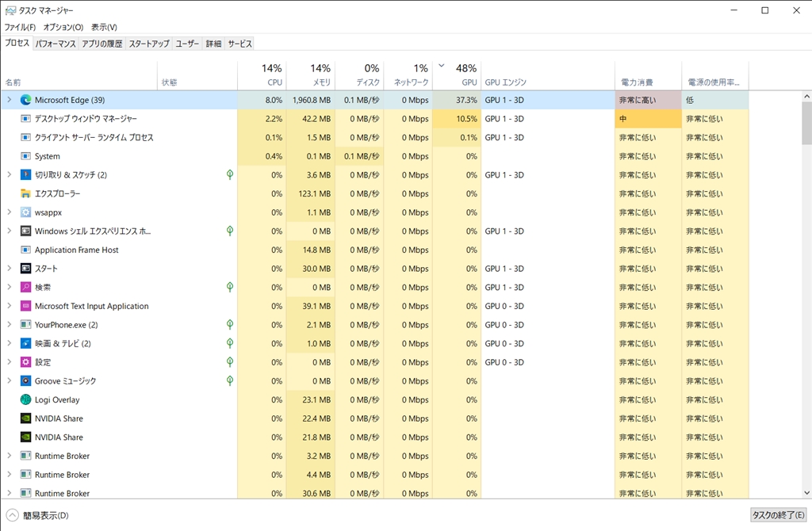Click the Microsoft Edge 37.3% GPU cell
Image resolution: width=812 pixels, height=531 pixels.
[457, 100]
